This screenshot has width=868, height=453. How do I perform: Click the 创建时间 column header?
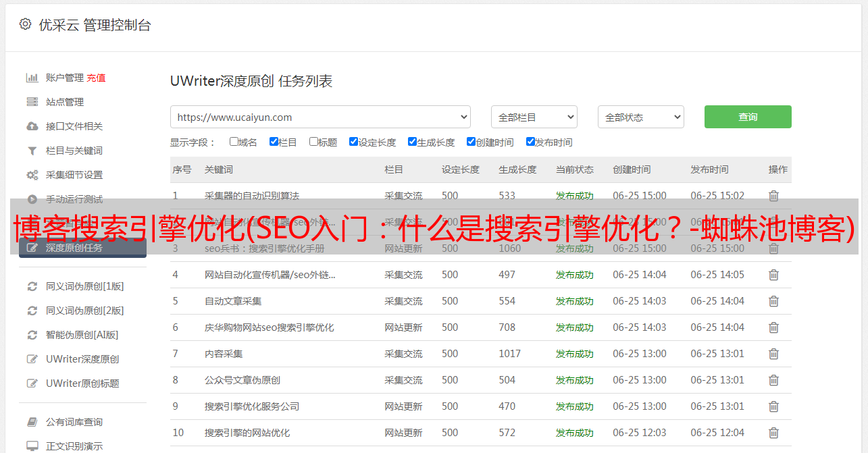632,169
